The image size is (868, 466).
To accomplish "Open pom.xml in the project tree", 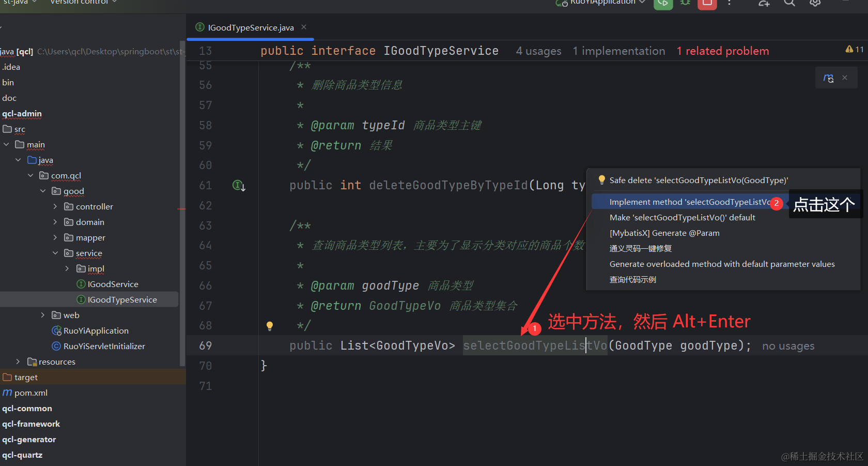I will pyautogui.click(x=30, y=393).
